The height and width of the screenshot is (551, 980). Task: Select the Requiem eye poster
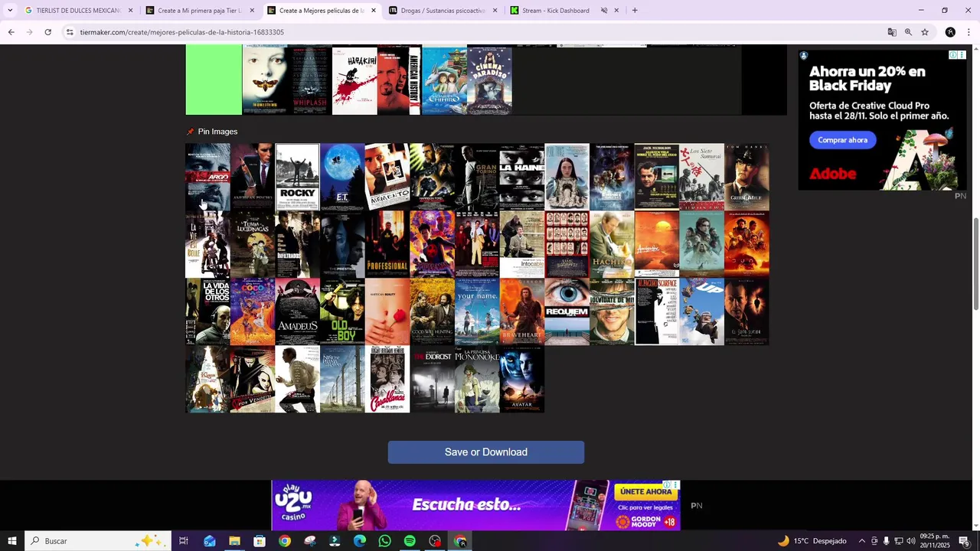pyautogui.click(x=567, y=311)
